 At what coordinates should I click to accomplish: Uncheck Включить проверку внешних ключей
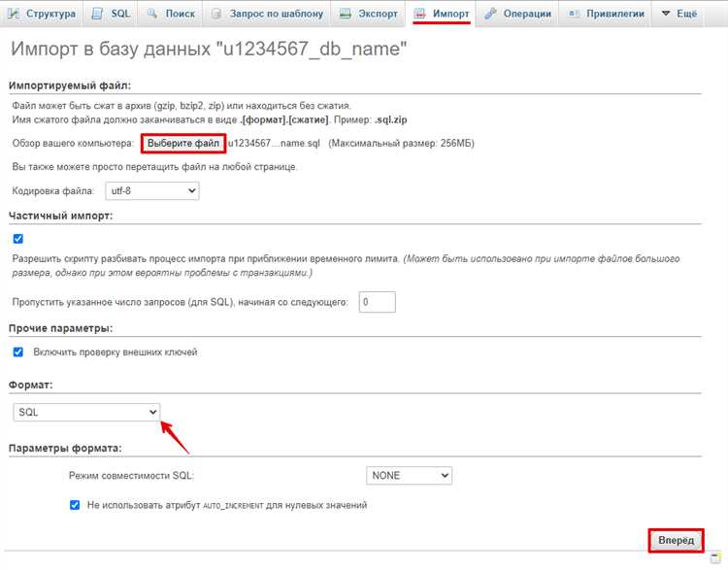(18, 352)
